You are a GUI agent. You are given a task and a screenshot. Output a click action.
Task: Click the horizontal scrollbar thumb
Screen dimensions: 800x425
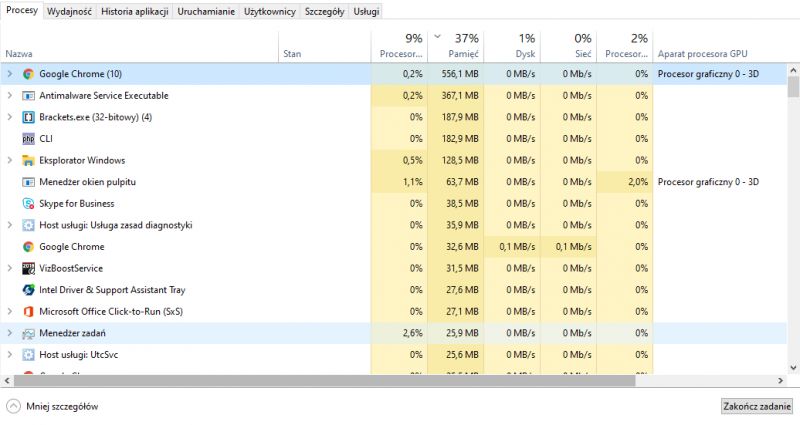point(324,381)
